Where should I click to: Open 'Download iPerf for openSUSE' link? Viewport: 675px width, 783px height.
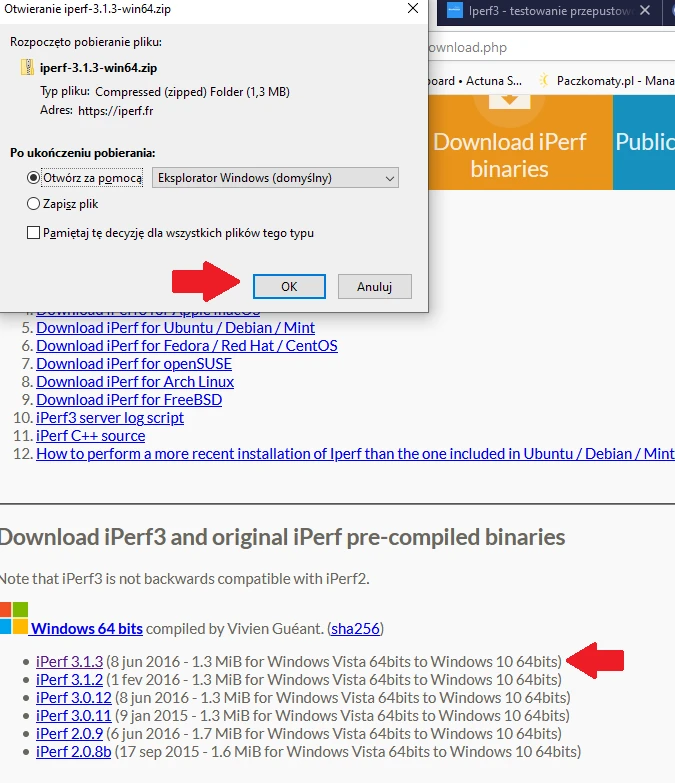click(x=134, y=364)
